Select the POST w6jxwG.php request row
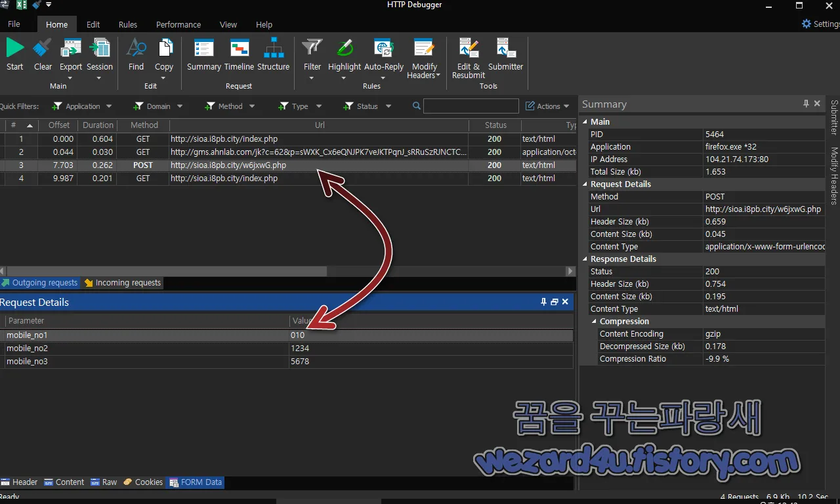Image resolution: width=840 pixels, height=504 pixels. (x=288, y=165)
